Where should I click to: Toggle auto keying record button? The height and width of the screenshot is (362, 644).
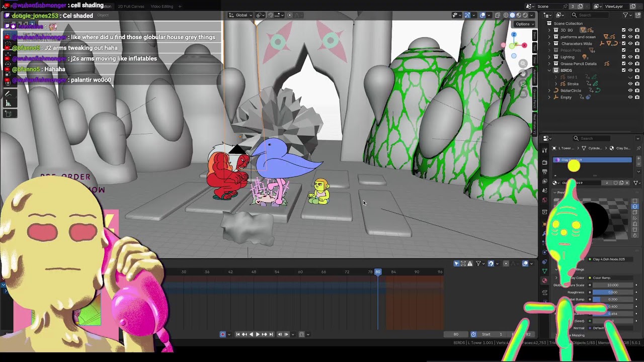[x=222, y=334]
